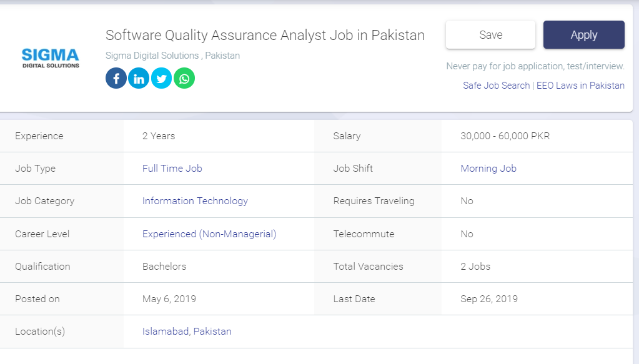View jobs in Islamabad, Pakistan
Viewport: 639px width, 364px height.
tap(187, 332)
